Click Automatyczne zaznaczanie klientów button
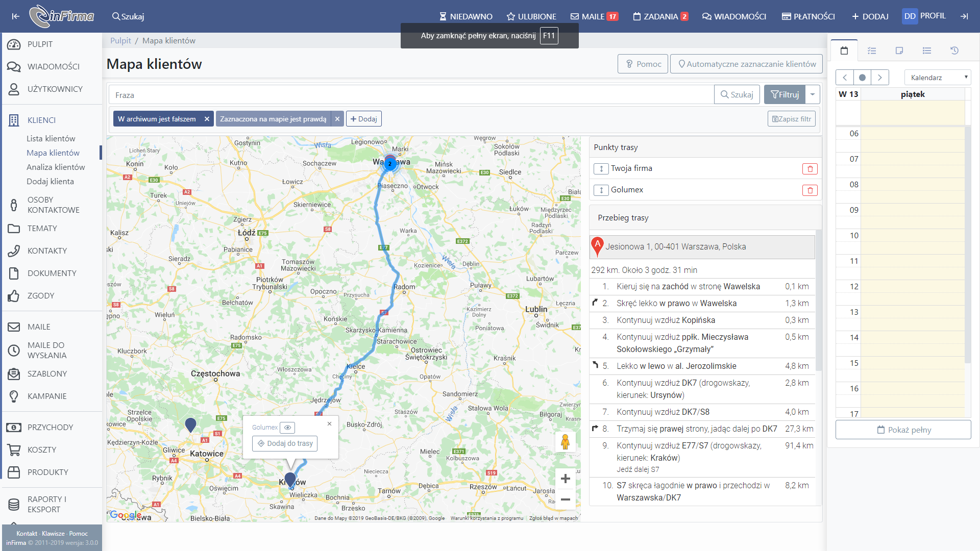Screen dimensions: 980x551 (x=746, y=64)
